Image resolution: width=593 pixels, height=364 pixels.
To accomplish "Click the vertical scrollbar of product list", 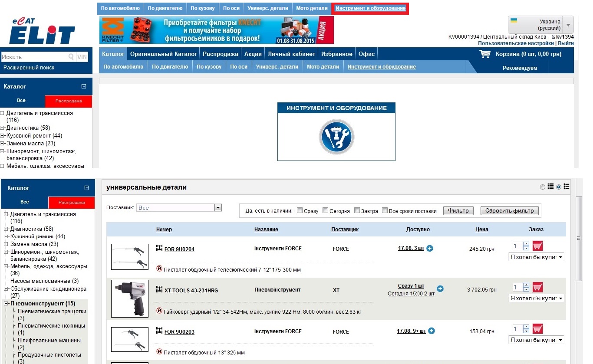I will point(579,260).
